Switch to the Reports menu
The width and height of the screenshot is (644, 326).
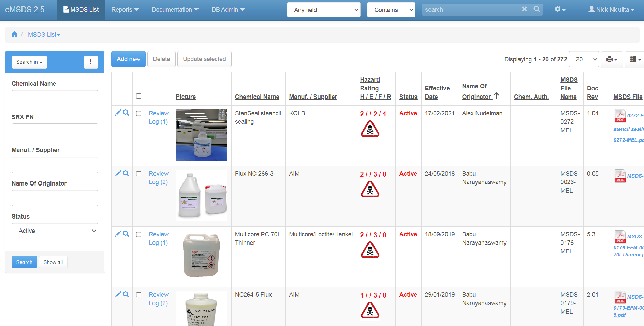click(124, 9)
